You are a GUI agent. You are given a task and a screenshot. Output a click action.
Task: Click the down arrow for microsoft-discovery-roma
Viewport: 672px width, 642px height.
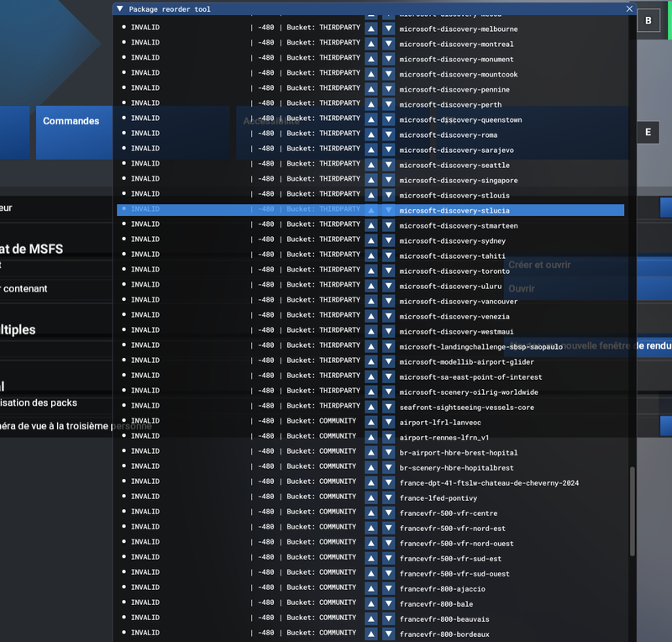[388, 134]
